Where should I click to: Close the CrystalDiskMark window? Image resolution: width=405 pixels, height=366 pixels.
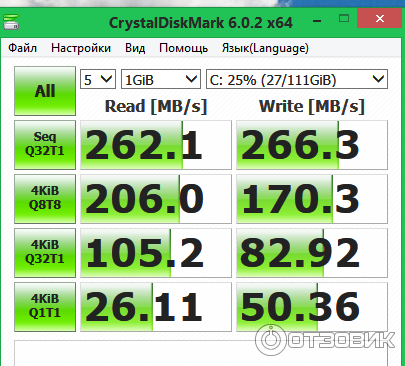click(380, 19)
